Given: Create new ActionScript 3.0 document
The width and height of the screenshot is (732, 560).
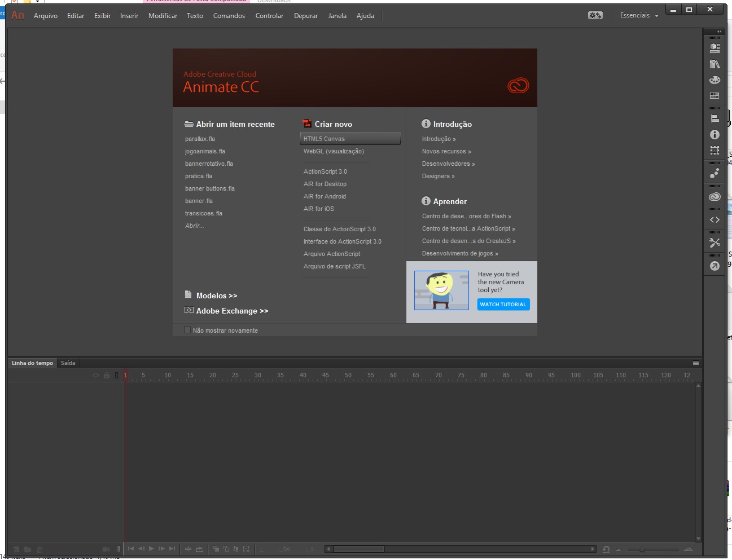Looking at the screenshot, I should pyautogui.click(x=325, y=171).
